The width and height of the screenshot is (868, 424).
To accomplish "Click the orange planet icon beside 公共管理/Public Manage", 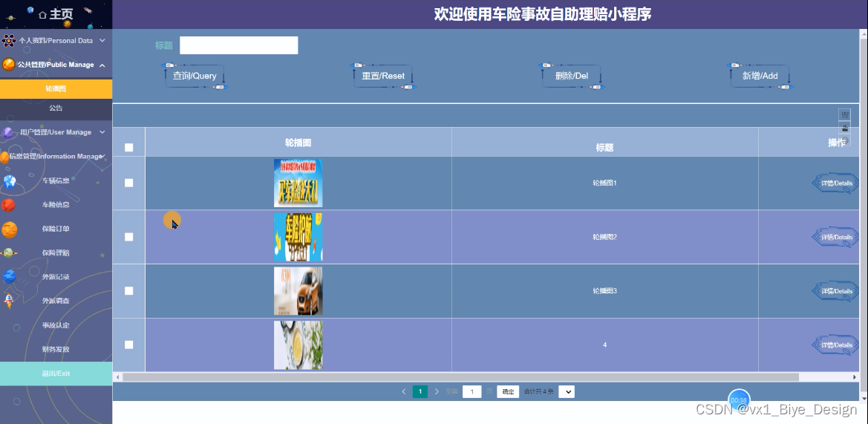I will (x=8, y=65).
